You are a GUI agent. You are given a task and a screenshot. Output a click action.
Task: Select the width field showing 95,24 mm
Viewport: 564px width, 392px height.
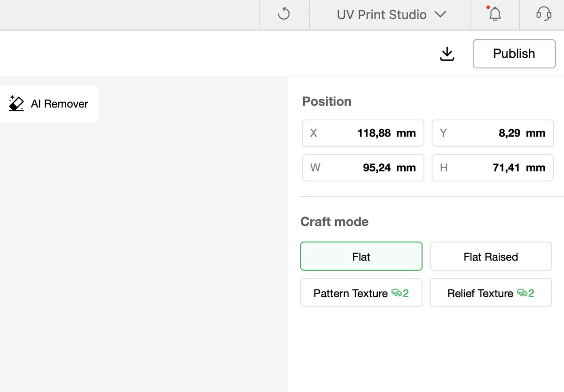tap(363, 168)
